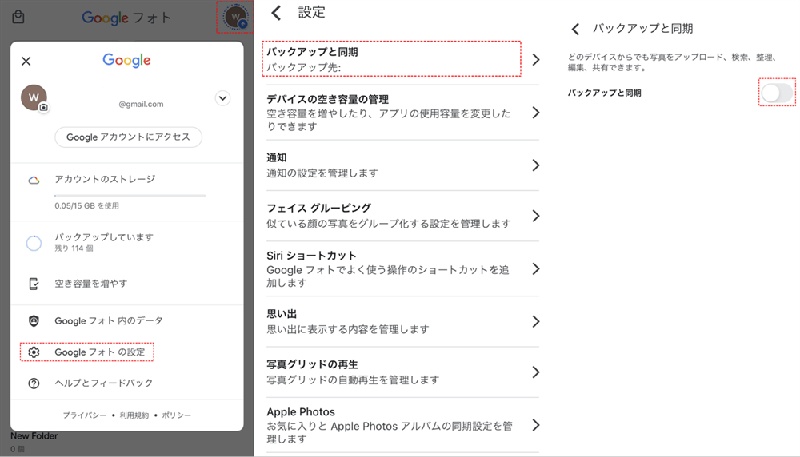Expand 通知 row chevron
Viewport: 800px width, 457px height.
click(x=536, y=165)
